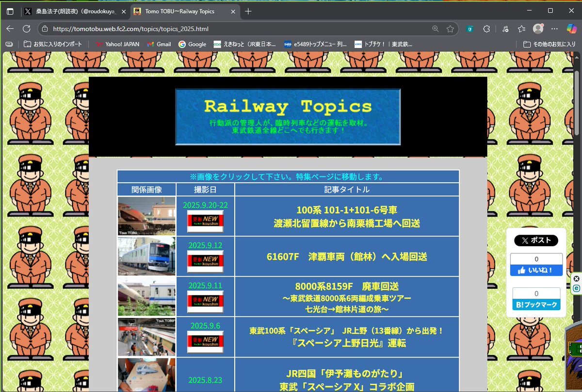Click the address bar URL field
Viewport: 582px width, 392px height.
[233, 29]
